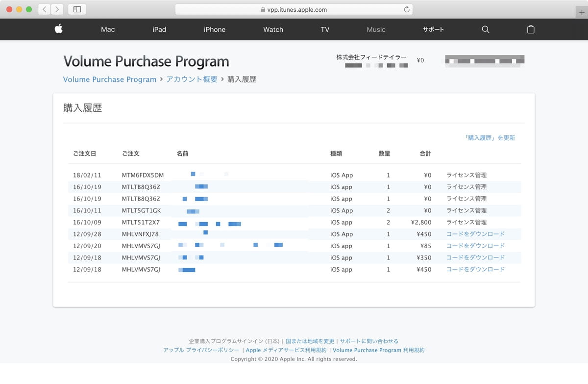Viewport: 588px width, 384px height.
Task: Click the address bar vpp.itunes.apple.com
Action: (x=294, y=9)
